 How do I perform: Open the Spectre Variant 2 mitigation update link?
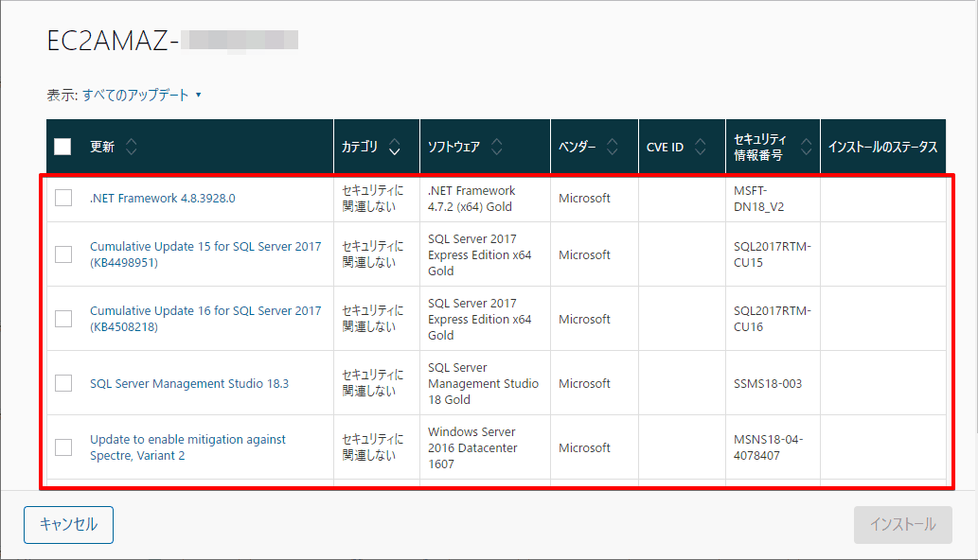pyautogui.click(x=187, y=447)
